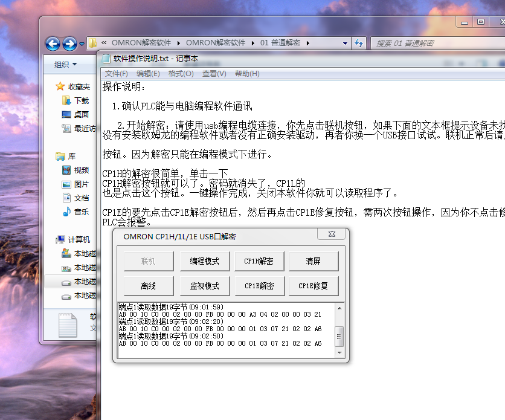Open the 视频 library in the sidebar
Screen dimensions: 505x420
(81, 170)
